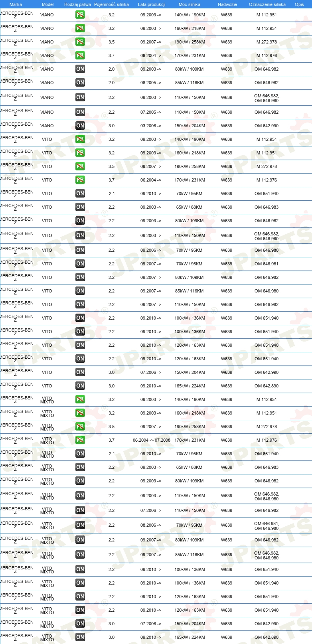This screenshot has height=644, width=312.
Task: Click the PB fuel icon for plain Vito 3.7 170kW/231KM
Action: coord(80,180)
